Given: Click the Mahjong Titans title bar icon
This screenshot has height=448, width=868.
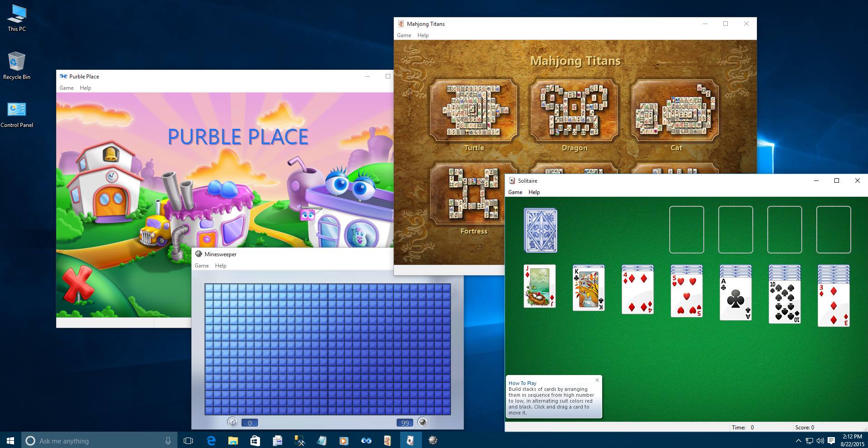Looking at the screenshot, I should click(x=401, y=24).
